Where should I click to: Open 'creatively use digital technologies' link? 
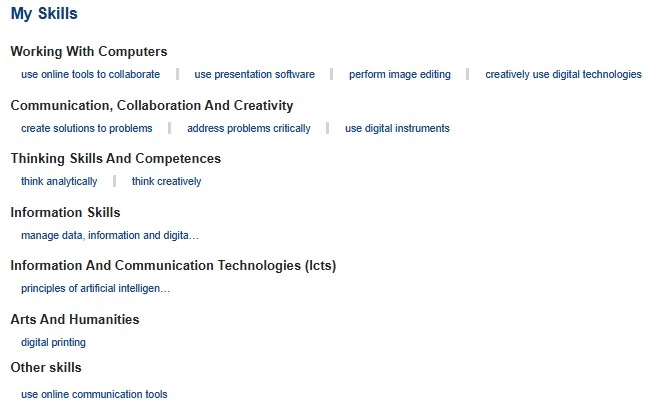tap(563, 75)
